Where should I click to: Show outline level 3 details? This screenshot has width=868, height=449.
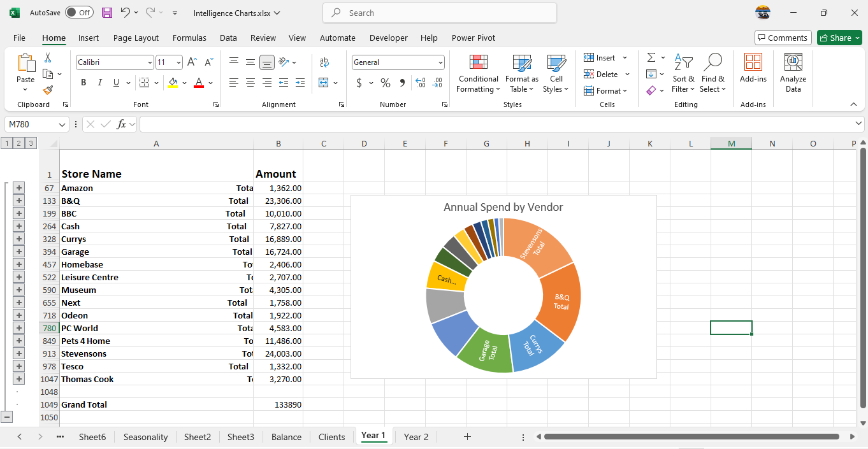pos(31,143)
